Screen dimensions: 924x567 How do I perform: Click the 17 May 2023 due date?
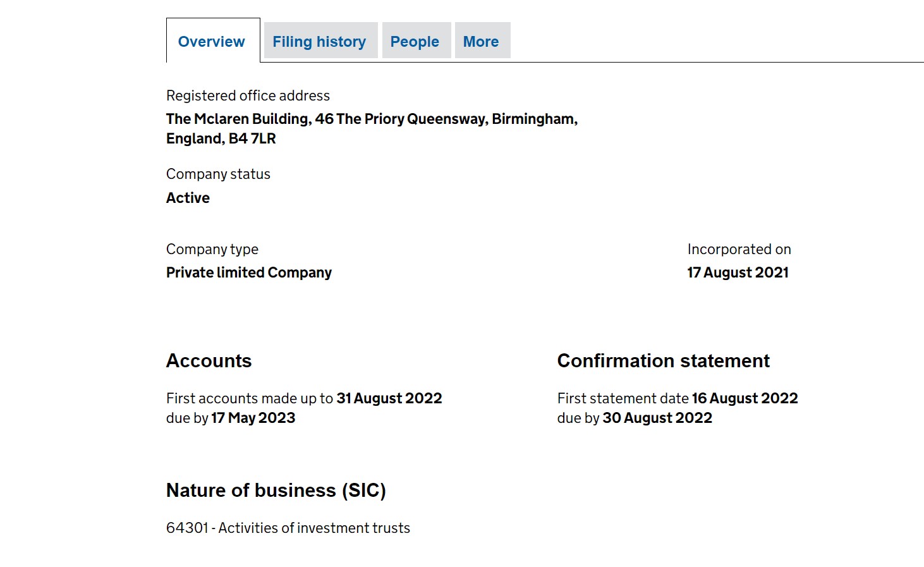[x=253, y=418]
